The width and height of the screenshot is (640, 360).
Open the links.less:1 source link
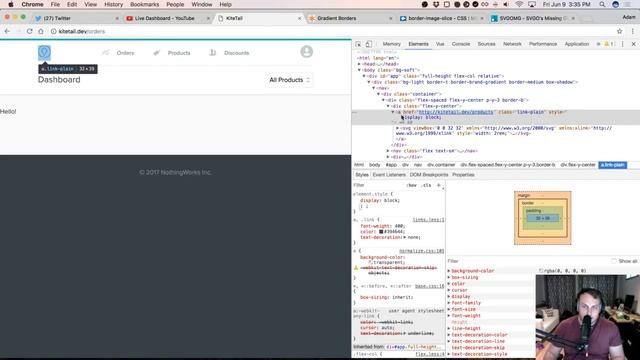(x=428, y=220)
